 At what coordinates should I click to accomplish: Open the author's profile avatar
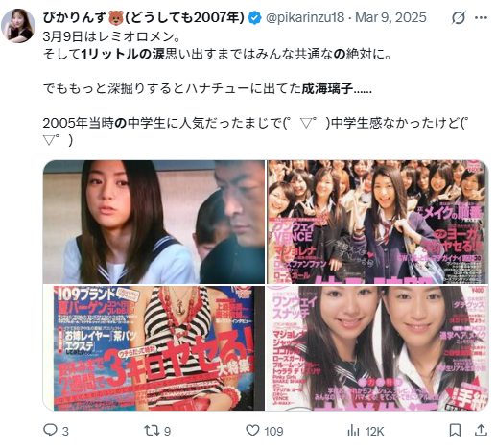(18, 26)
